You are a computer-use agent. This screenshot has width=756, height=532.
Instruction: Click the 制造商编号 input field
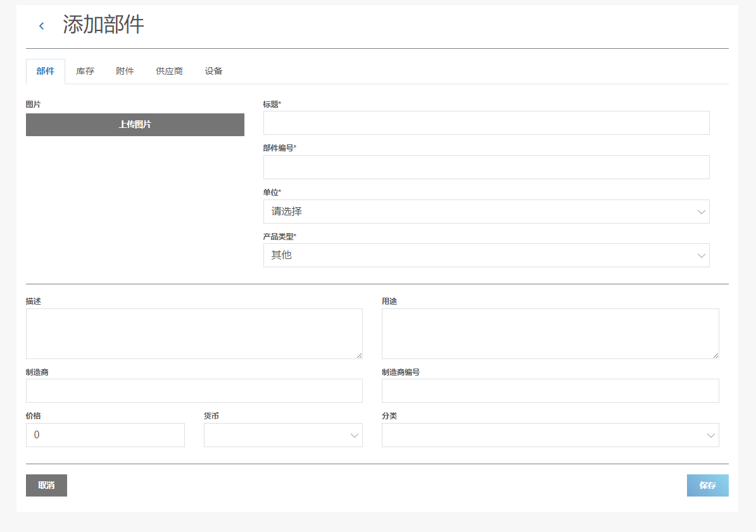coord(550,391)
